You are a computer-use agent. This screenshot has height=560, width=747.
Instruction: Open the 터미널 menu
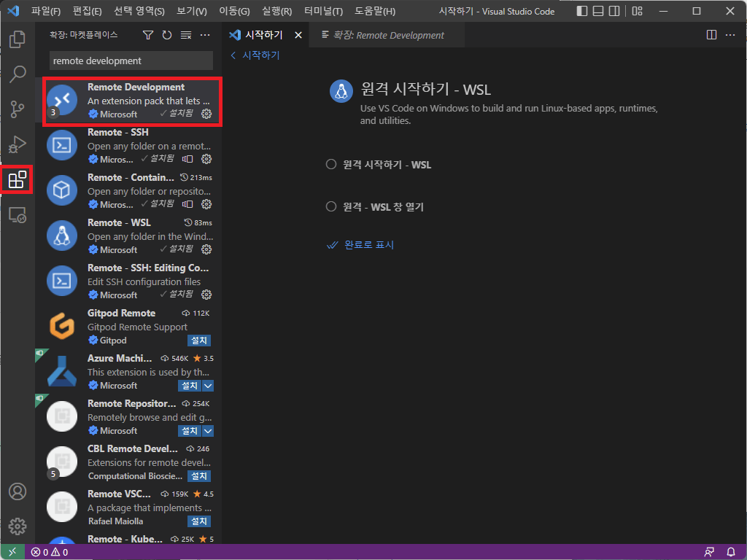click(x=322, y=11)
